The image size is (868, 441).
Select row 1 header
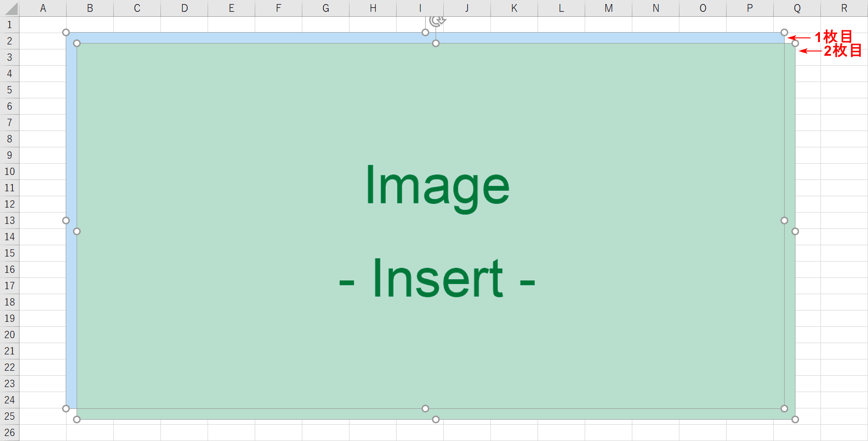[10, 24]
